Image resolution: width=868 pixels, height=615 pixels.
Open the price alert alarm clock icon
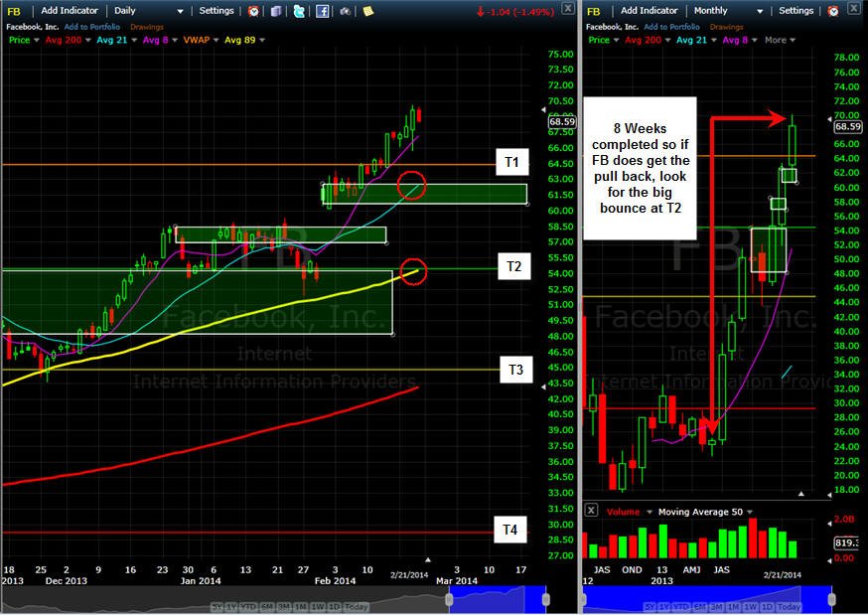[x=253, y=11]
